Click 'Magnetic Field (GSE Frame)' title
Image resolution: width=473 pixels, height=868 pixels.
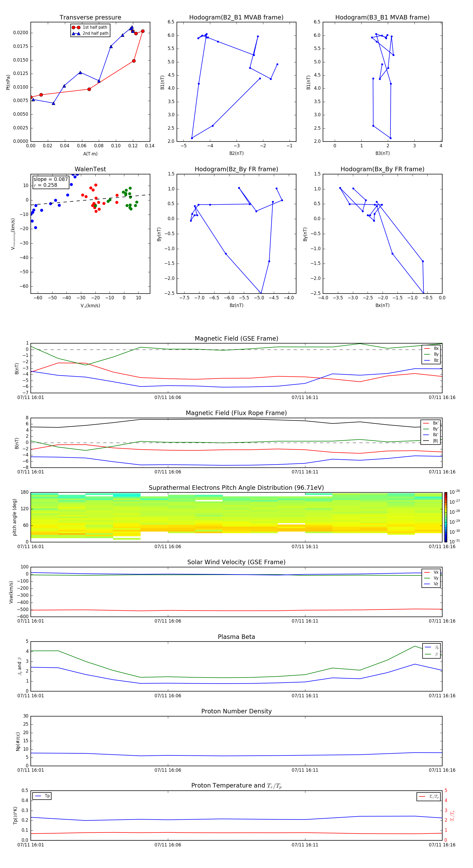click(236, 339)
